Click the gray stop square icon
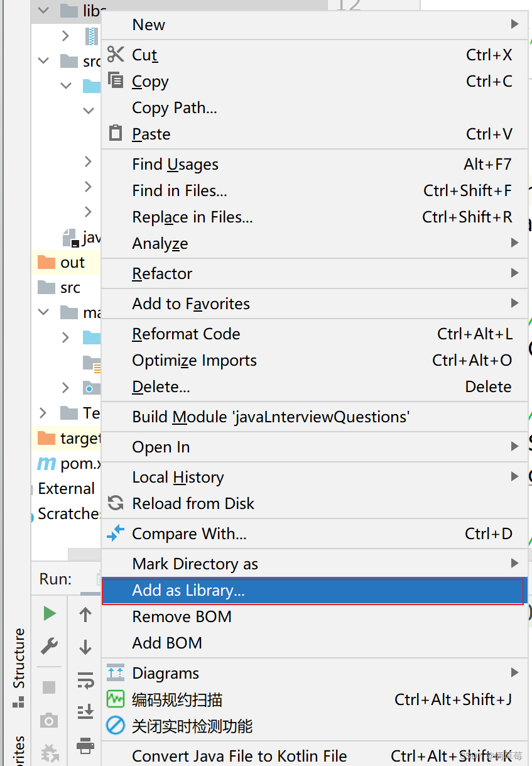The image size is (532, 766). pos(49,687)
